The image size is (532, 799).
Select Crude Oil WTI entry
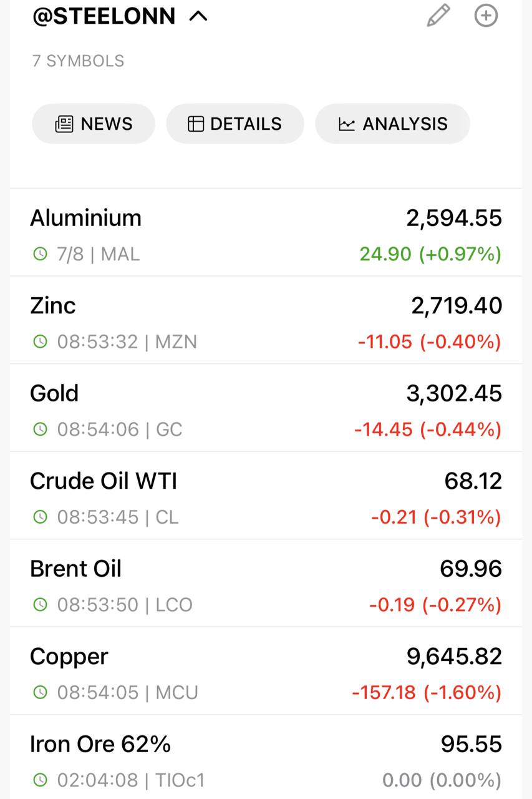104,481
